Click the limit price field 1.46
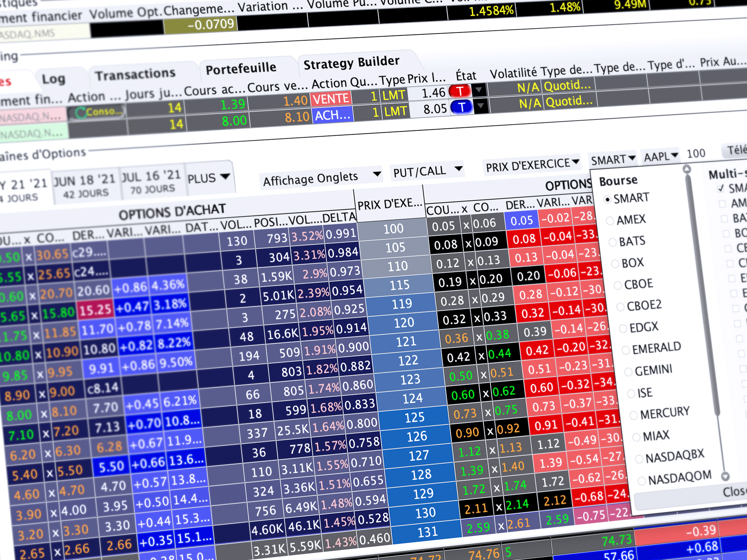Screen dimensions: 747x560 click(x=428, y=93)
